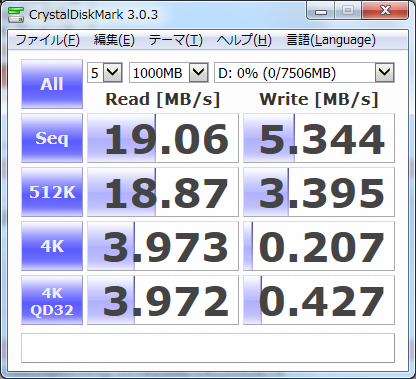Image resolution: width=416 pixels, height=379 pixels.
Task: Select the Seq read value 19.06
Action: (163, 138)
